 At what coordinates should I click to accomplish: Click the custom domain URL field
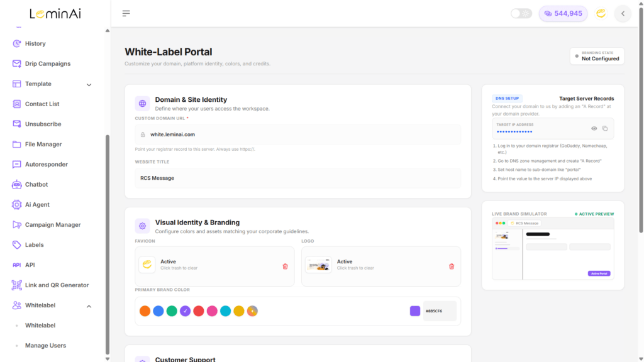pos(297,134)
